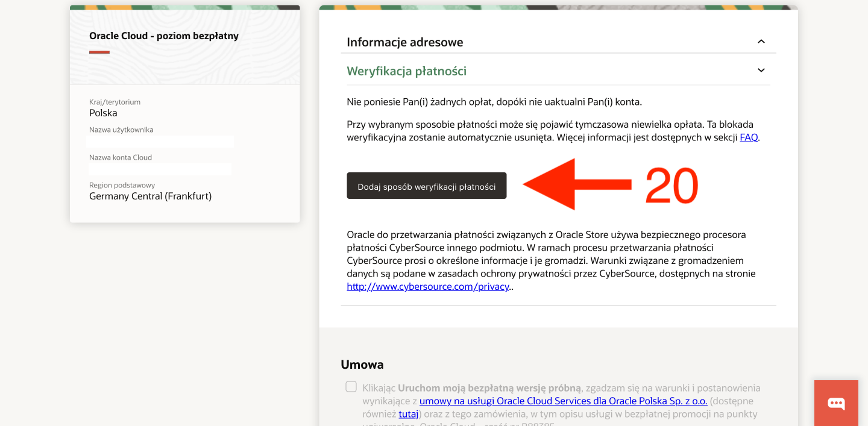Viewport: 868px width, 426px height.
Task: Visit the cybersource.com/privacy link
Action: (x=428, y=287)
